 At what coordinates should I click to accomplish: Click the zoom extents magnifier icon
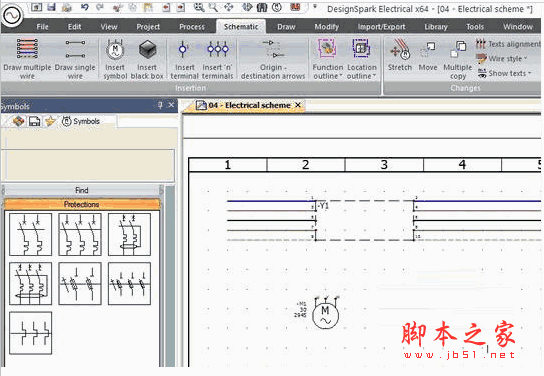tap(199, 7)
